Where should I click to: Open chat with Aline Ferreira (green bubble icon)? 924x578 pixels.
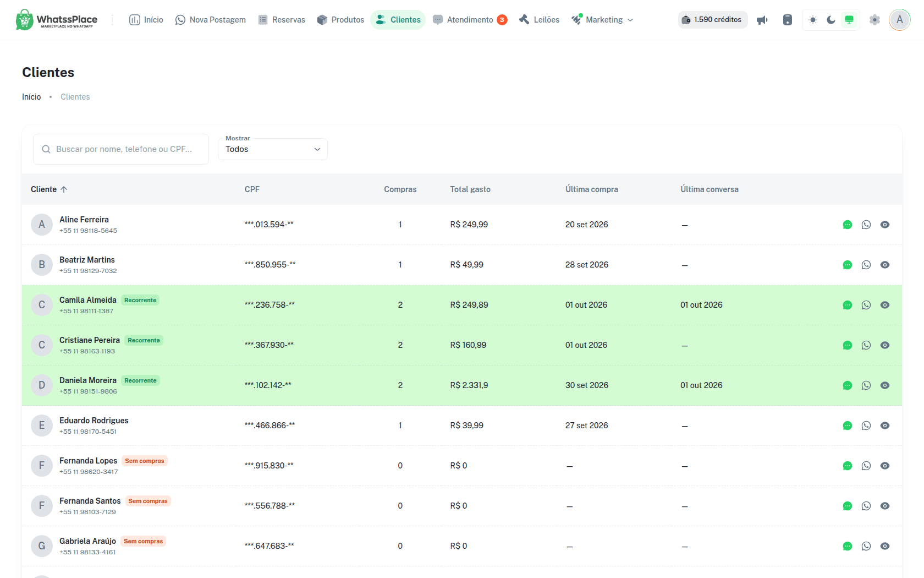tap(848, 225)
